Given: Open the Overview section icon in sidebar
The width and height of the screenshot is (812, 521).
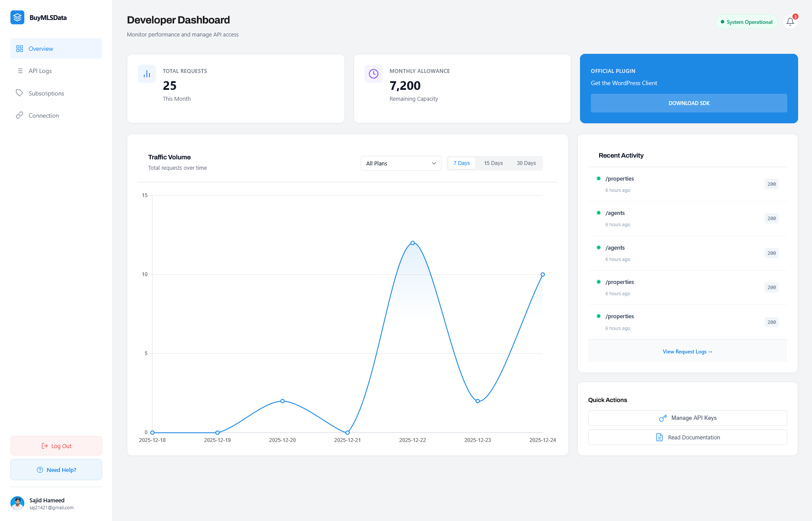Looking at the screenshot, I should [x=20, y=48].
